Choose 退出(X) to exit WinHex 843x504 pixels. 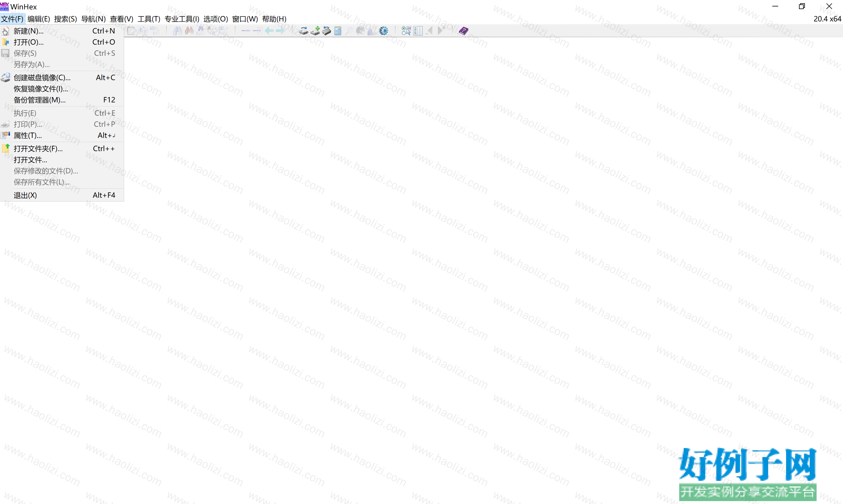pyautogui.click(x=62, y=195)
